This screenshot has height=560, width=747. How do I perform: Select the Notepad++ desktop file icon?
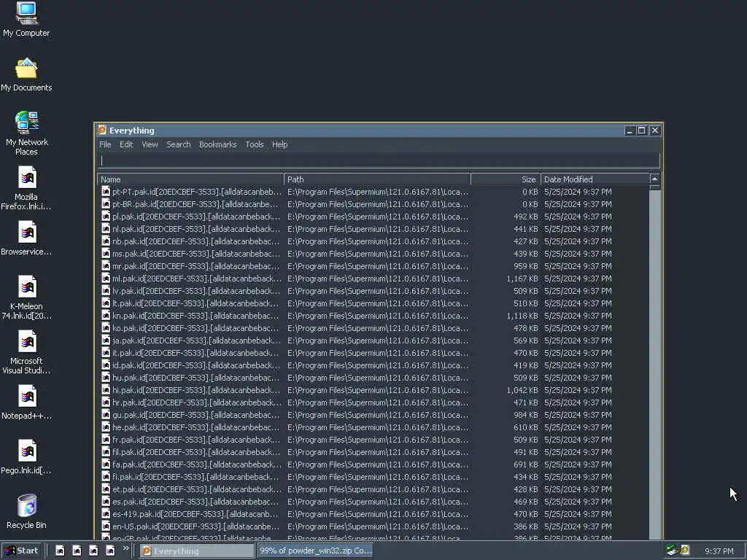click(x=27, y=397)
